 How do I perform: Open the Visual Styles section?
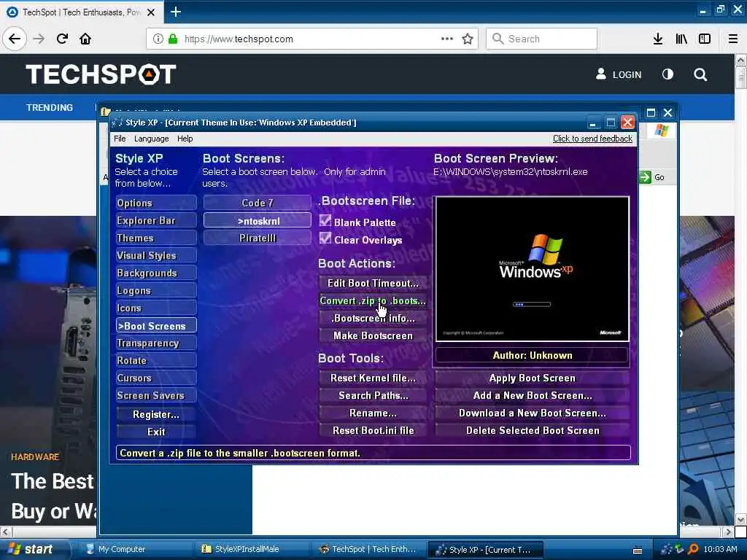point(156,256)
